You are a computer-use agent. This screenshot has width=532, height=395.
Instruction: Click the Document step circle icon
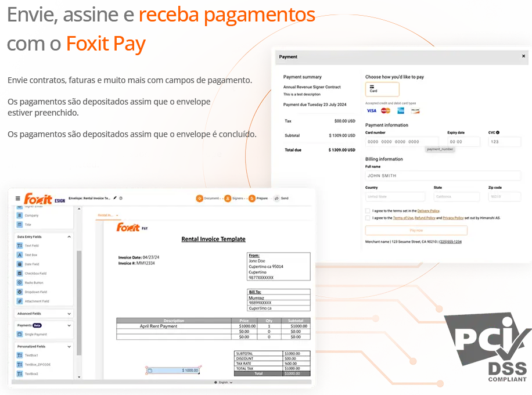(200, 198)
